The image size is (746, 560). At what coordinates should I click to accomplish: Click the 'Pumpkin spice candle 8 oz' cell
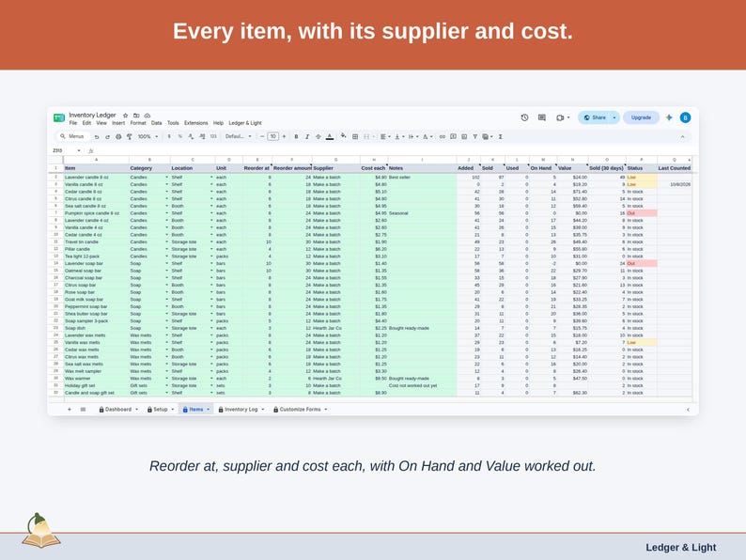(x=96, y=213)
